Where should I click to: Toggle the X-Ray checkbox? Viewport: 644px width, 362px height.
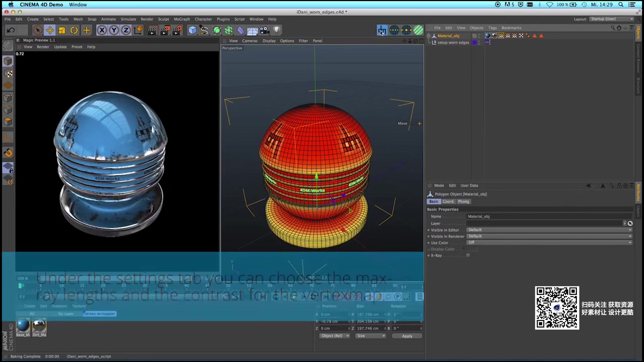point(468,255)
